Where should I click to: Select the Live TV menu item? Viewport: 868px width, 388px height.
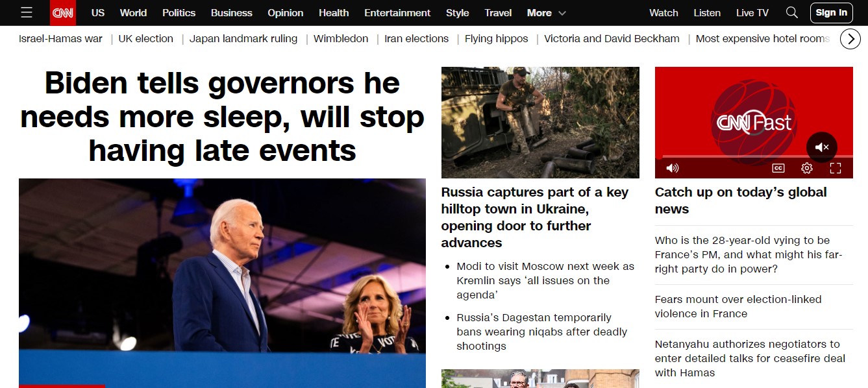click(752, 12)
